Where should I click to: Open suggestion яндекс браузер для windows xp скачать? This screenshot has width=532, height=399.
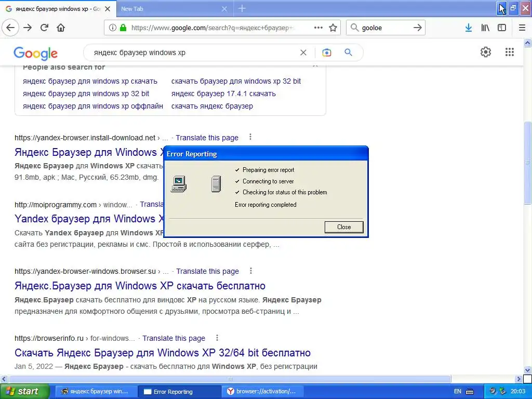click(x=90, y=81)
